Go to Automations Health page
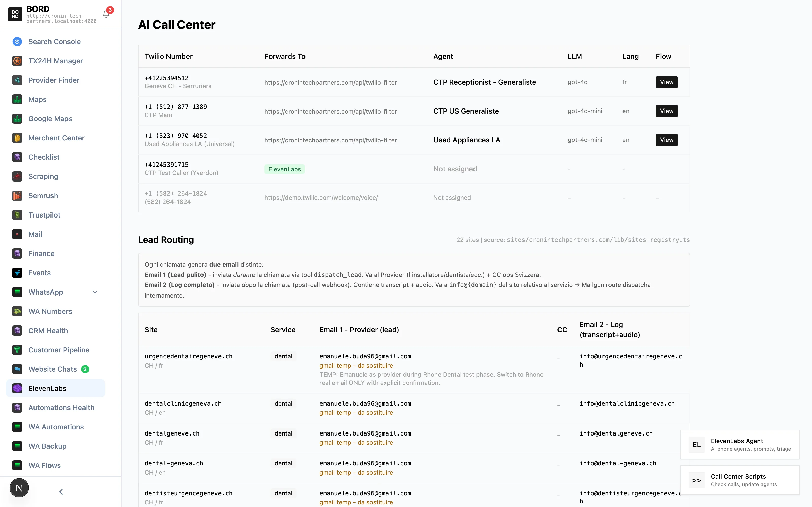812x507 pixels. click(61, 408)
